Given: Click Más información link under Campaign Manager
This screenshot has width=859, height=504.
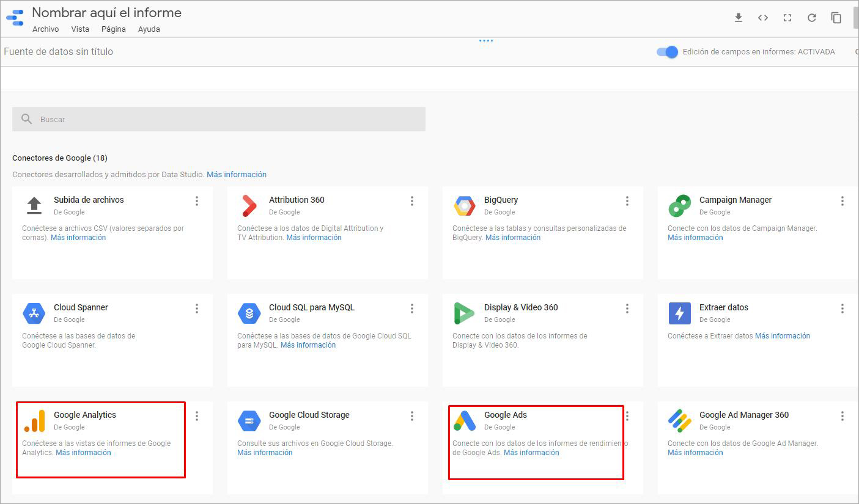Looking at the screenshot, I should tap(695, 238).
